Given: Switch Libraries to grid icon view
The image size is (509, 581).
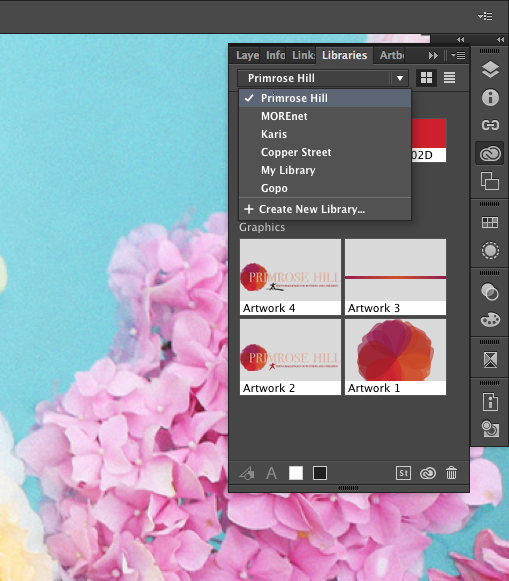Looking at the screenshot, I should click(x=426, y=78).
